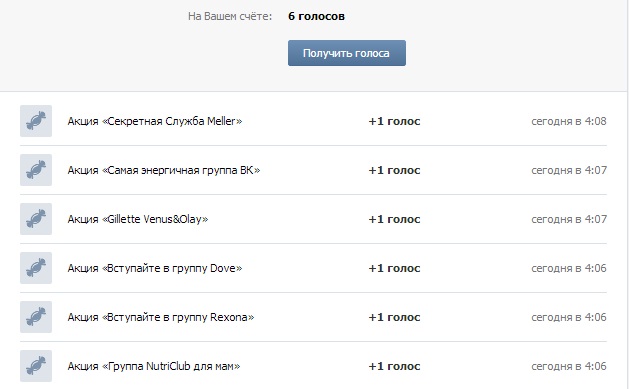Image resolution: width=629 pixels, height=389 pixels.
Task: Click the «Получить голоса» button
Action: (347, 53)
